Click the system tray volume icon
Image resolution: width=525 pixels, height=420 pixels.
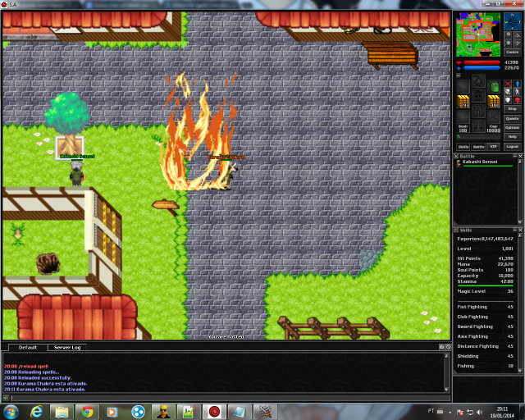click(x=479, y=412)
